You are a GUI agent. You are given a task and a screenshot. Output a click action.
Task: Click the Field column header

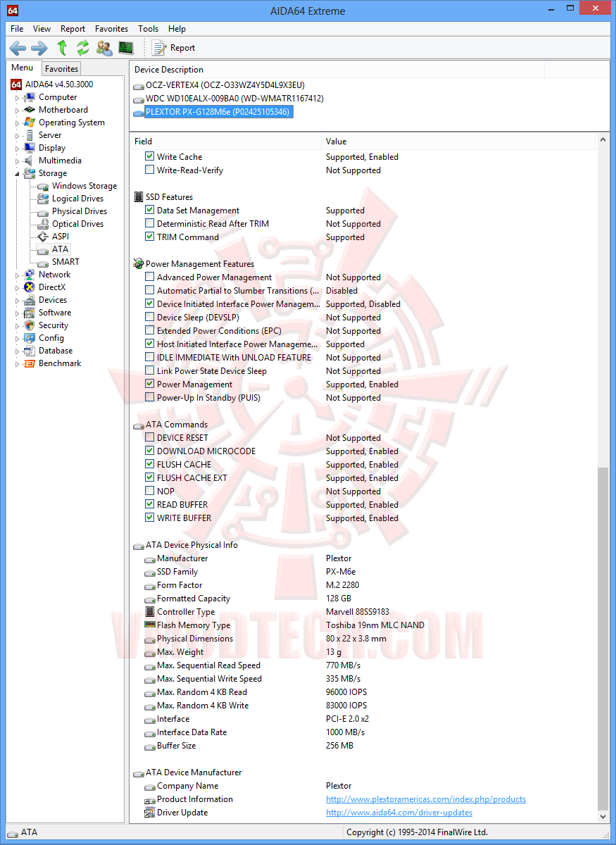(x=225, y=141)
